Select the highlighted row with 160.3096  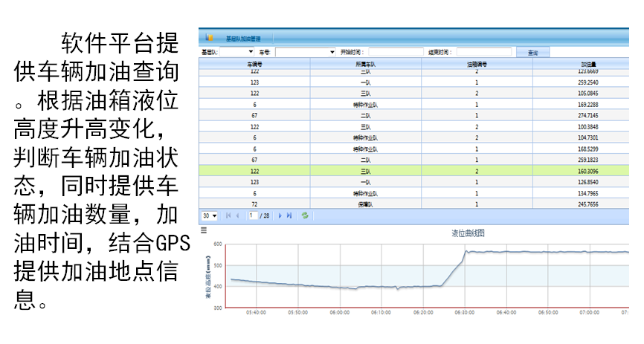(x=421, y=170)
